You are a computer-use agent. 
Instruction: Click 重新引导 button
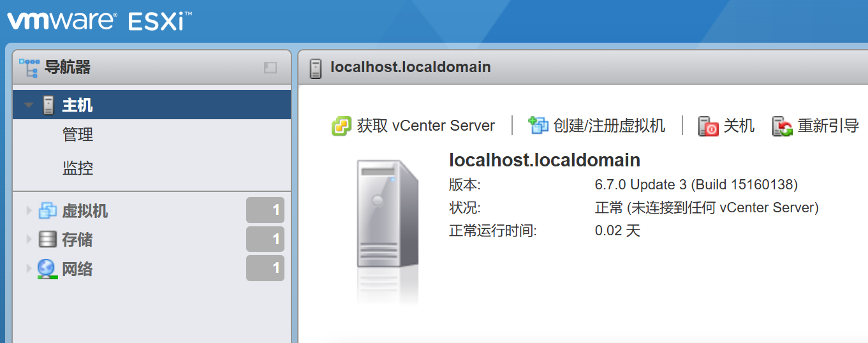pyautogui.click(x=816, y=126)
